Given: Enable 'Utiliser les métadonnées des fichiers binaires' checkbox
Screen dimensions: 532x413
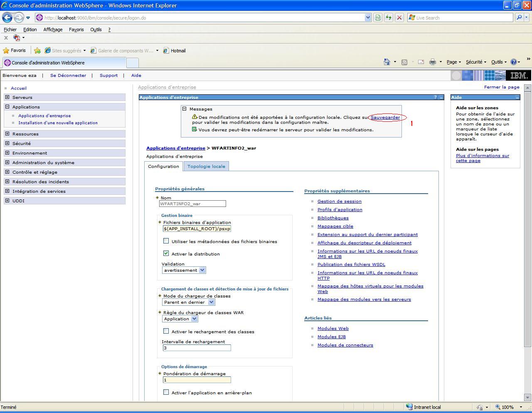Looking at the screenshot, I should (166, 241).
